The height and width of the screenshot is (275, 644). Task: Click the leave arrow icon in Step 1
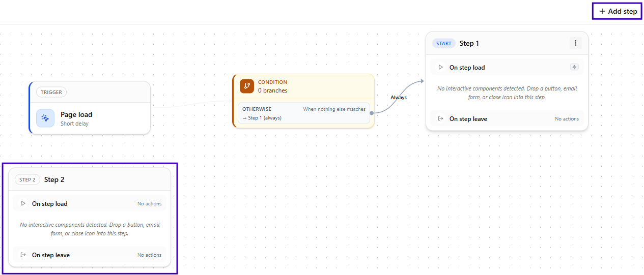click(x=441, y=118)
